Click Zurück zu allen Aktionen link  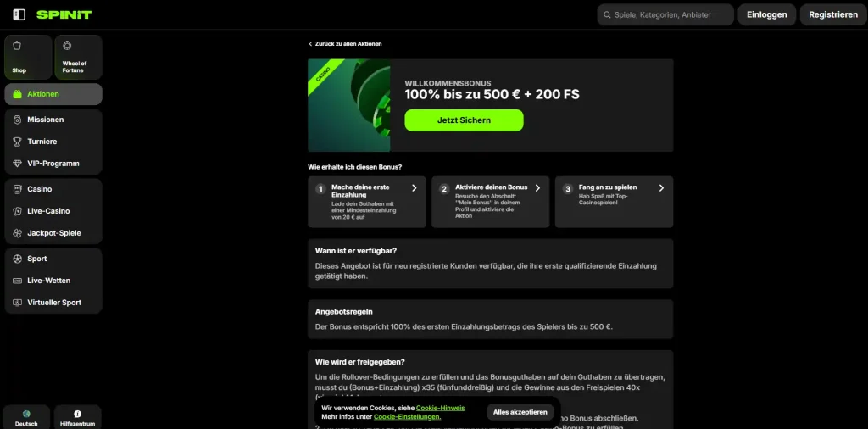(345, 44)
